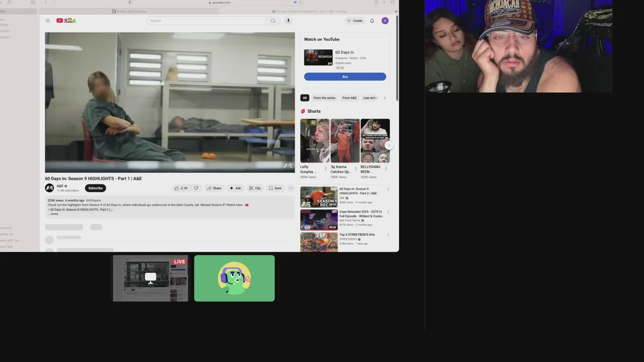Click the #60DaysIn hashtag

[94, 201]
